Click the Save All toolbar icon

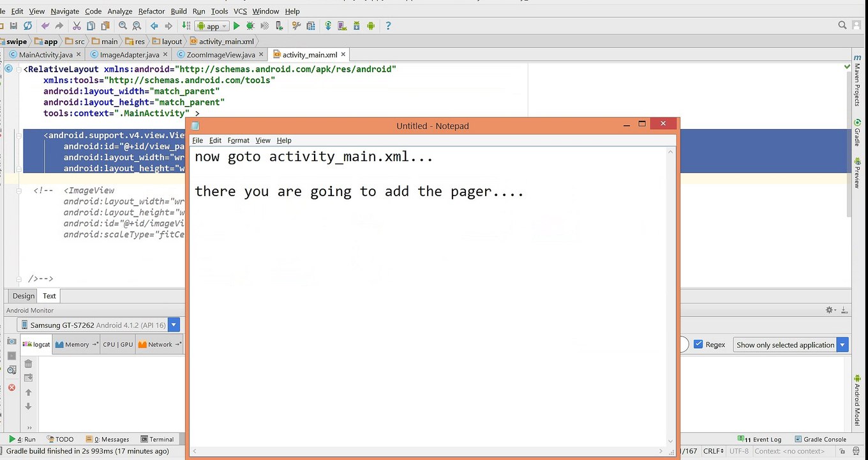[13, 26]
